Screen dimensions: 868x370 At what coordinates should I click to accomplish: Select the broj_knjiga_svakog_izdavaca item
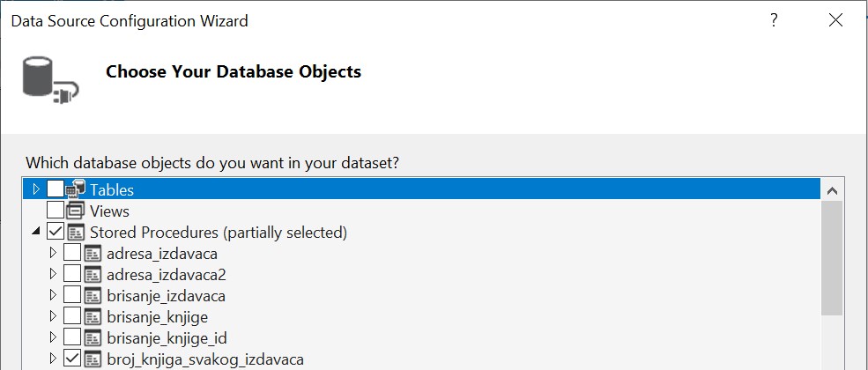point(205,359)
